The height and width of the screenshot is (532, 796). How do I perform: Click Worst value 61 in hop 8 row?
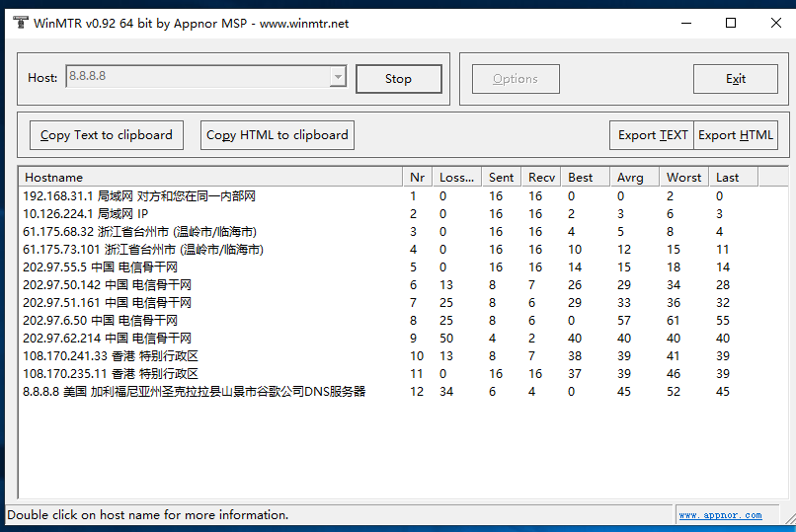click(x=674, y=321)
